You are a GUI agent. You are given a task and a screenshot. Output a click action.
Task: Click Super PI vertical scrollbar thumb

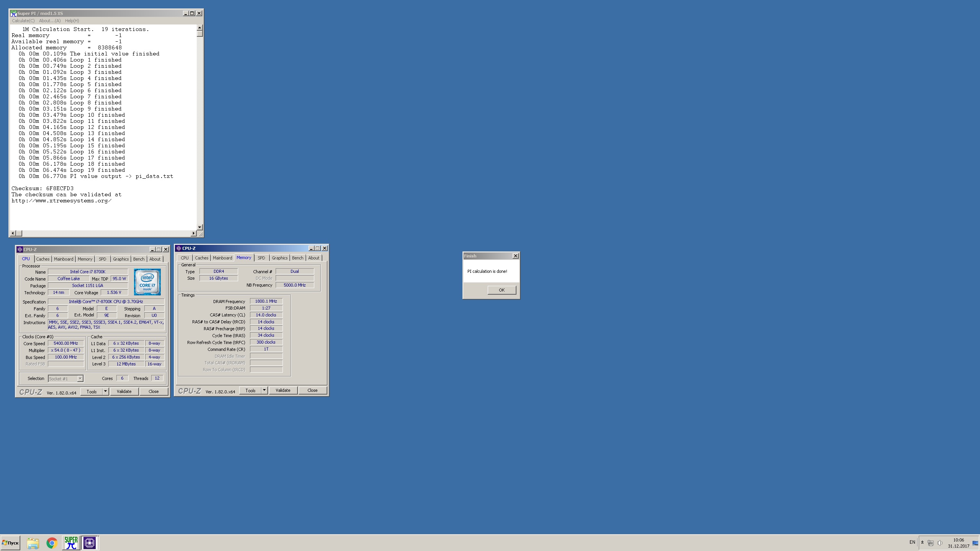(199, 34)
